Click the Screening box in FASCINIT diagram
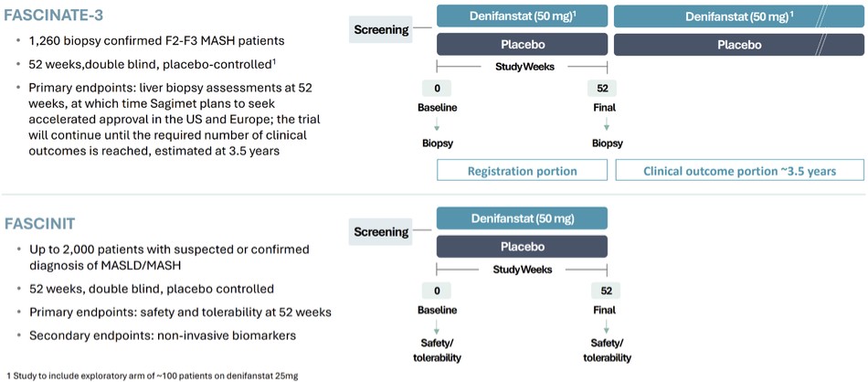 tap(380, 232)
